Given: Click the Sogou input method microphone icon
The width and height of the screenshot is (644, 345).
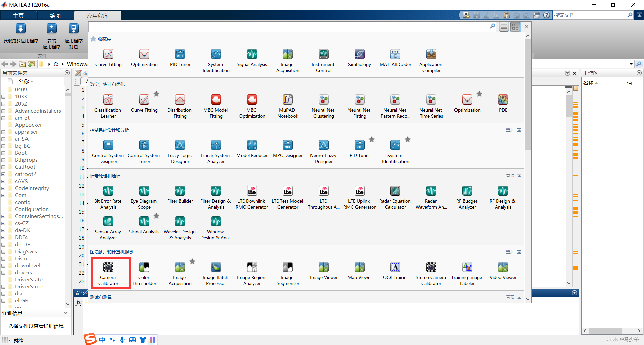Looking at the screenshot, I should click(x=122, y=340).
